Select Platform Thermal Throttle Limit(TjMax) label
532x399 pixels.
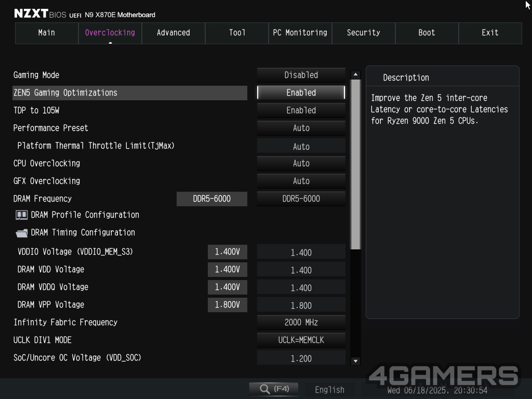coord(96,146)
